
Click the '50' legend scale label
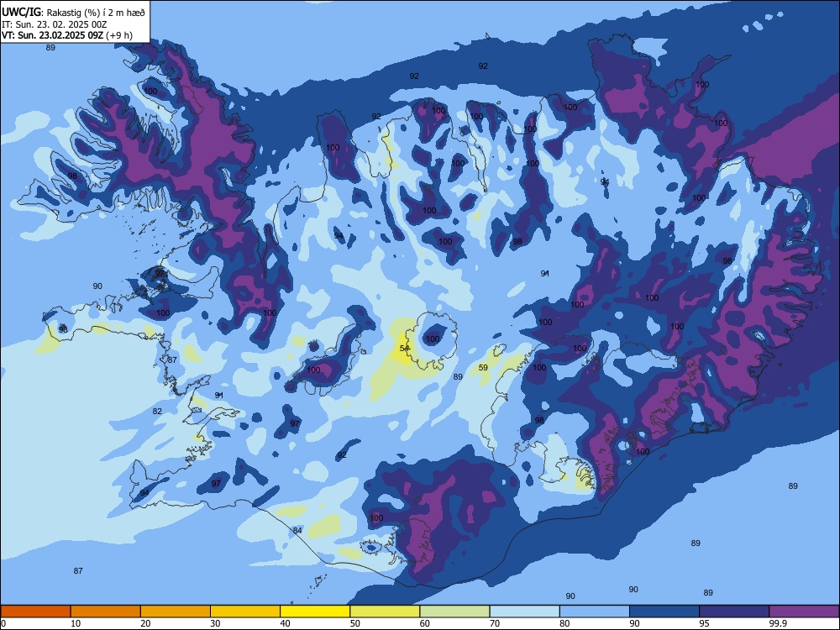click(354, 623)
